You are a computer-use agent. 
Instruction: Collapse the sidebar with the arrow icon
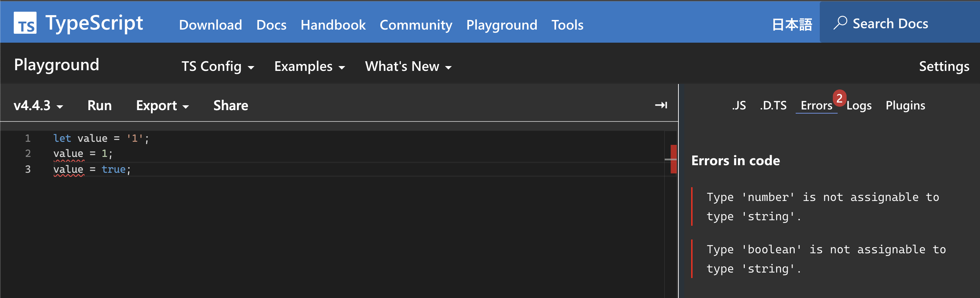(661, 105)
